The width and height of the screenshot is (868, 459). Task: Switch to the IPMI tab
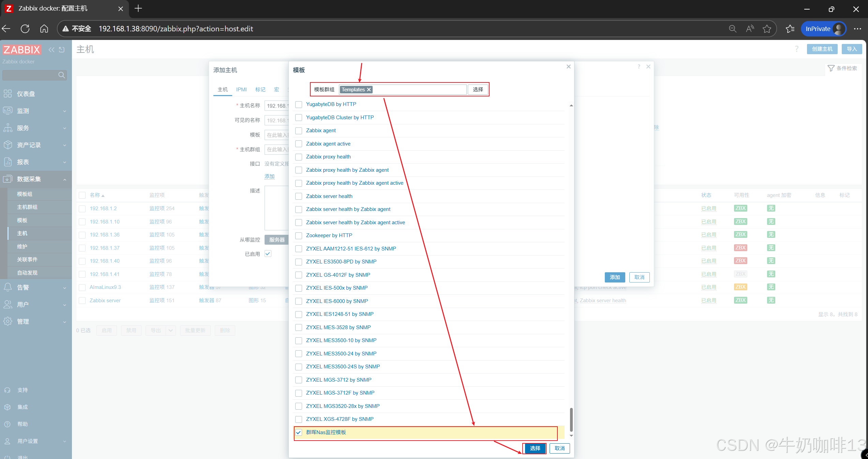pyautogui.click(x=241, y=89)
